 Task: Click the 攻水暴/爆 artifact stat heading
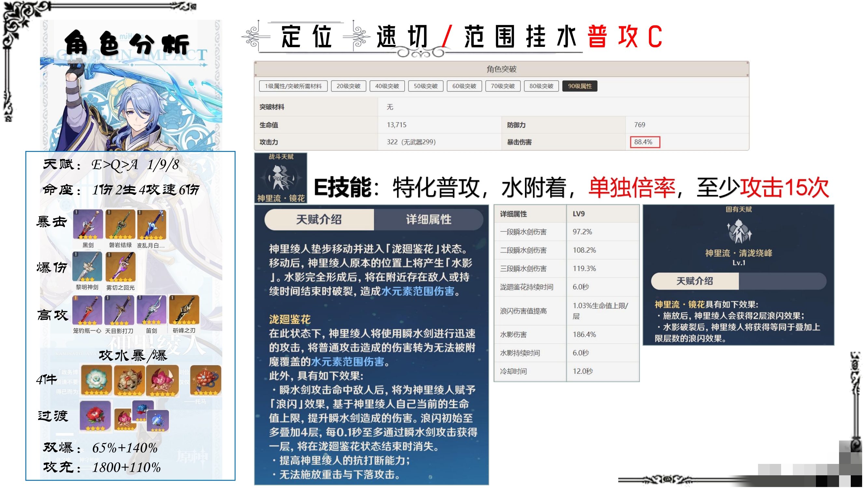[133, 356]
